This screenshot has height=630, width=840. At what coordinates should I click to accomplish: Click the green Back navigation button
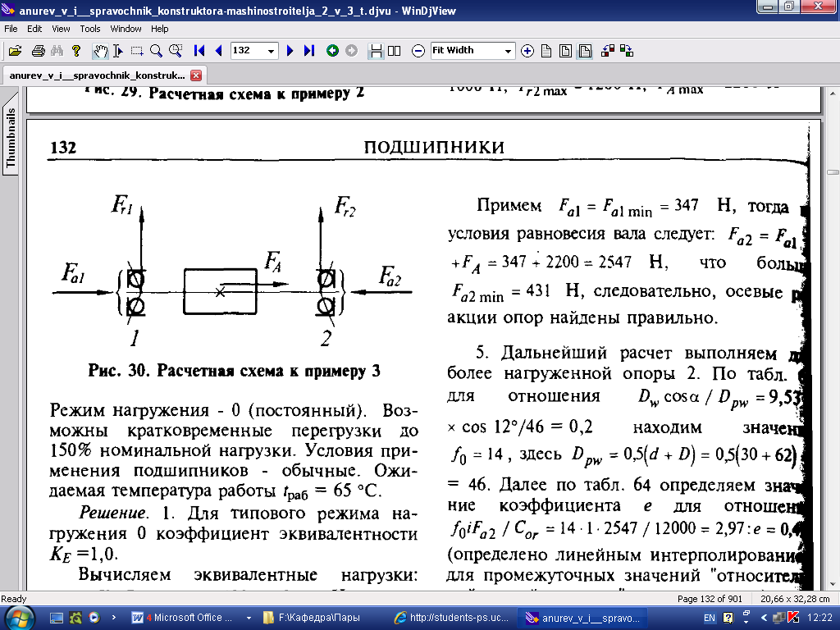332,51
